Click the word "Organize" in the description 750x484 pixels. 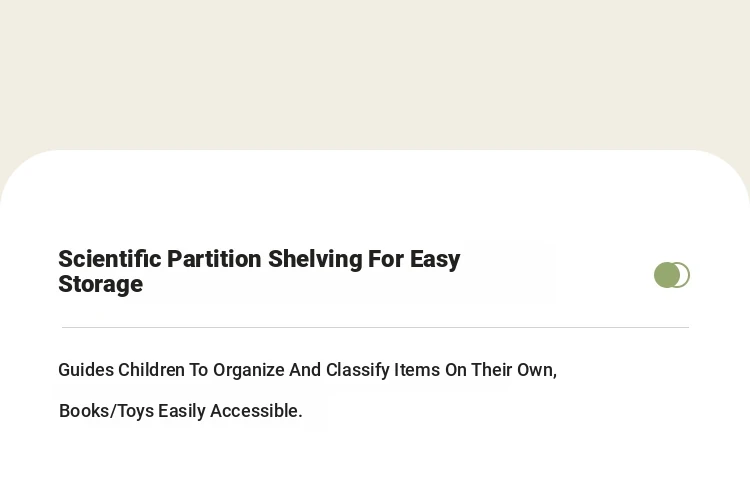[x=249, y=371]
